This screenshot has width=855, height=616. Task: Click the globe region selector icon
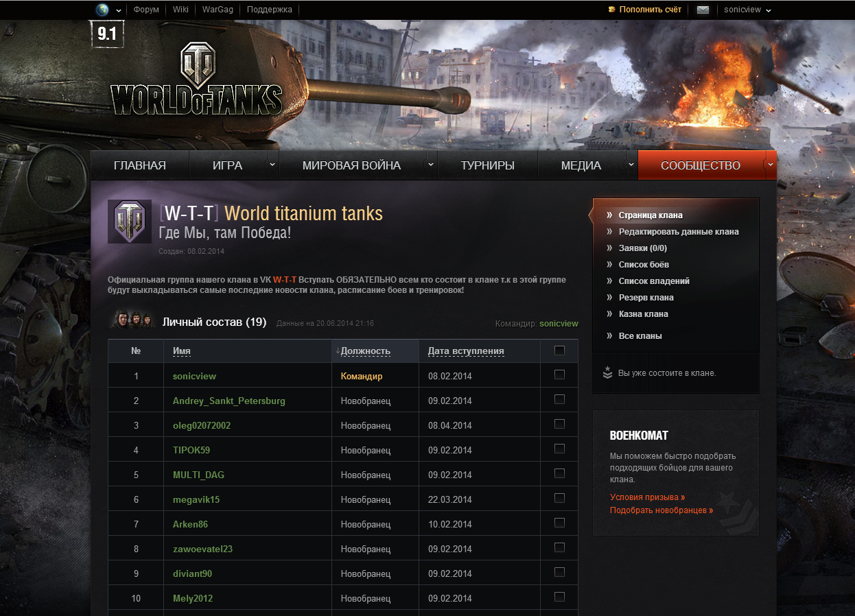[103, 10]
